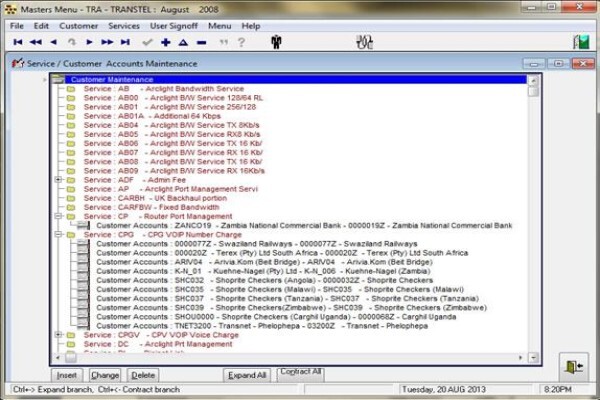Click horizontal scrollbar left arrow
Image resolution: width=600 pixels, height=400 pixels.
click(57, 358)
